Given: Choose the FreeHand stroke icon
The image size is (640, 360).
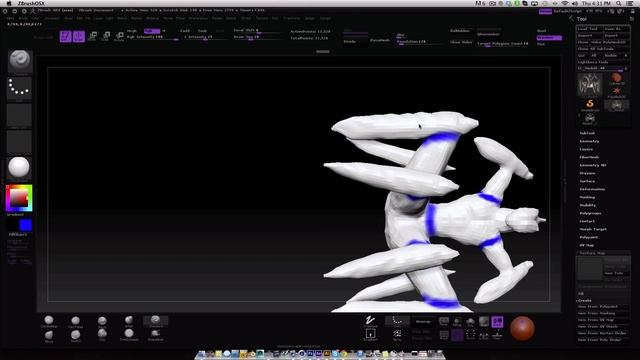Looking at the screenshot, I should [370, 321].
